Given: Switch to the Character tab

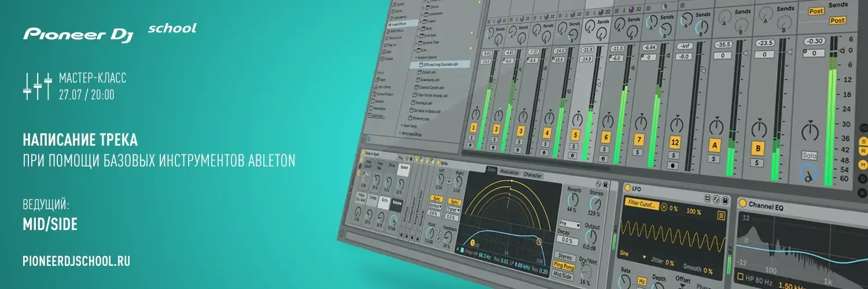Looking at the screenshot, I should point(533,175).
